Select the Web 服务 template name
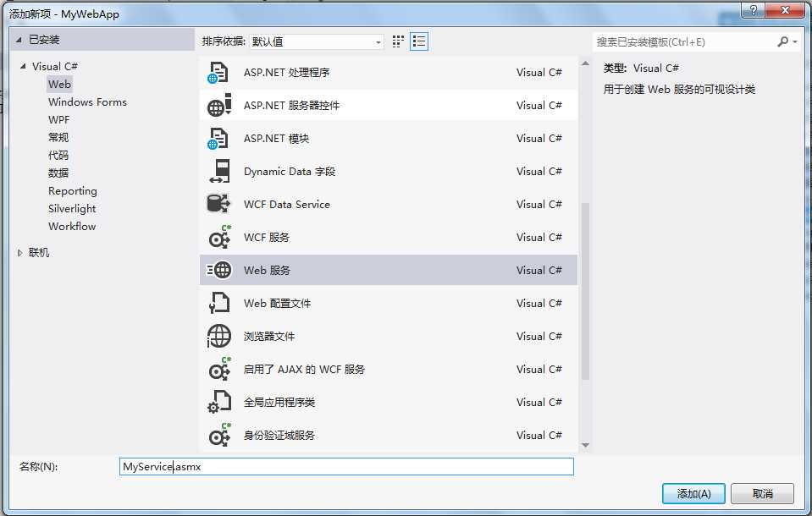 268,270
